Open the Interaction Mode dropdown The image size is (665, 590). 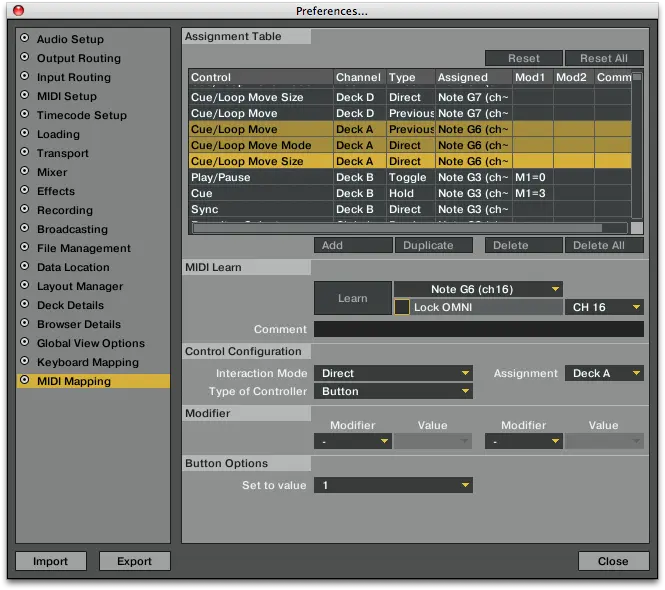click(x=394, y=373)
